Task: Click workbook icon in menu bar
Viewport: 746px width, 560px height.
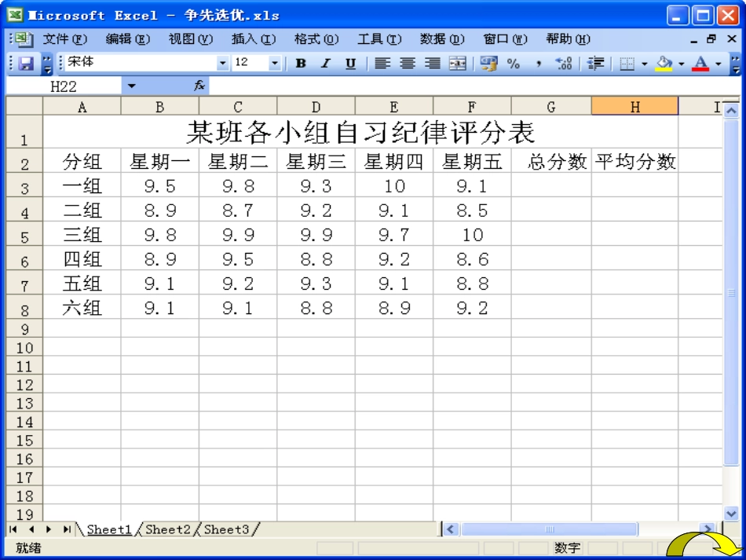Action: click(24, 39)
